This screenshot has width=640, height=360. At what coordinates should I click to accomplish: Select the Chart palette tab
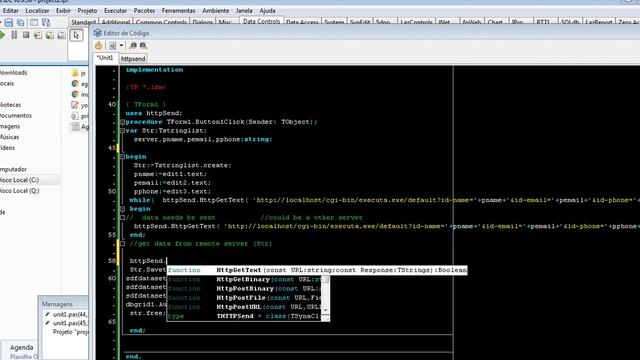(495, 22)
